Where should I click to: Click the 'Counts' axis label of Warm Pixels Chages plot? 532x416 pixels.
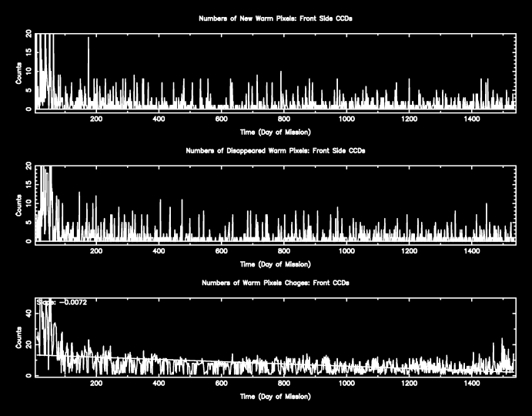coord(18,337)
